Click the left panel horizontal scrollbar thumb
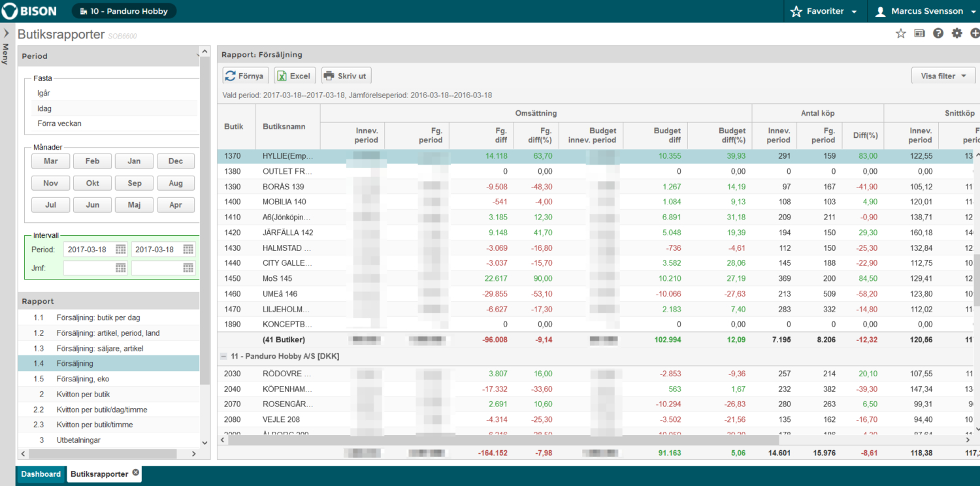Viewport: 980px width, 486px height. point(103,453)
